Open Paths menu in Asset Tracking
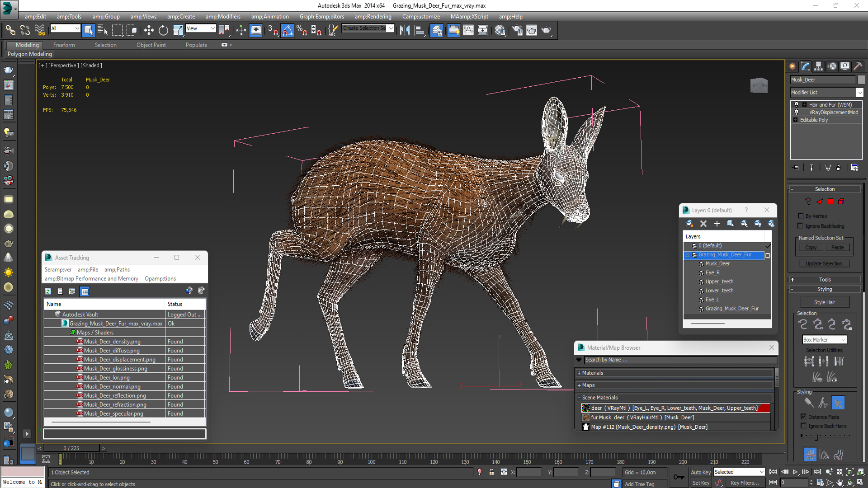The width and height of the screenshot is (868, 488). click(x=117, y=270)
